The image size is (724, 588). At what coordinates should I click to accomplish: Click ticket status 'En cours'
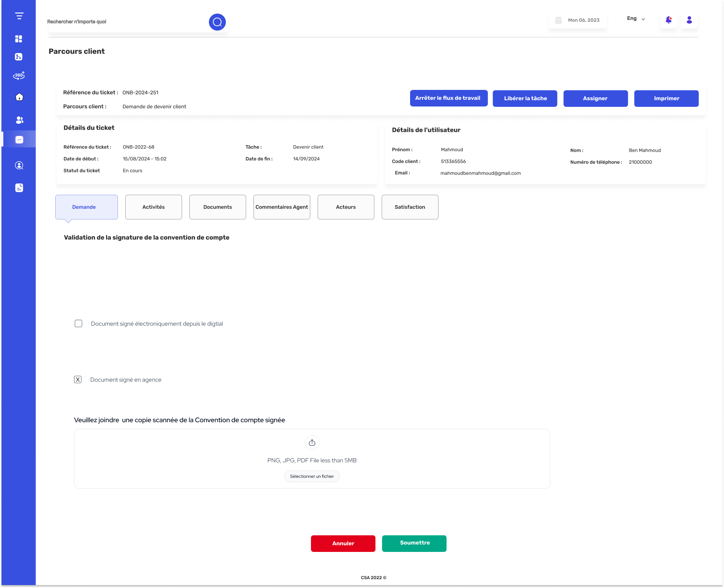(133, 171)
